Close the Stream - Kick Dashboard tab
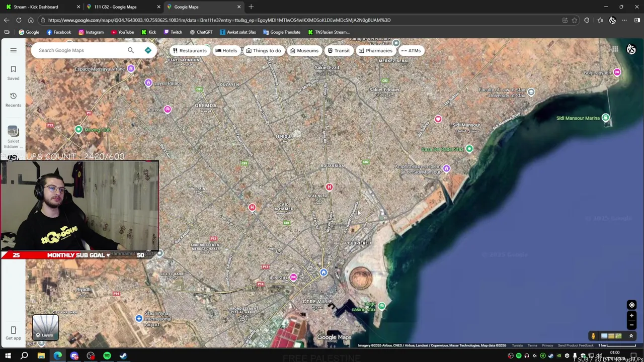This screenshot has height=362, width=644. pyautogui.click(x=78, y=7)
